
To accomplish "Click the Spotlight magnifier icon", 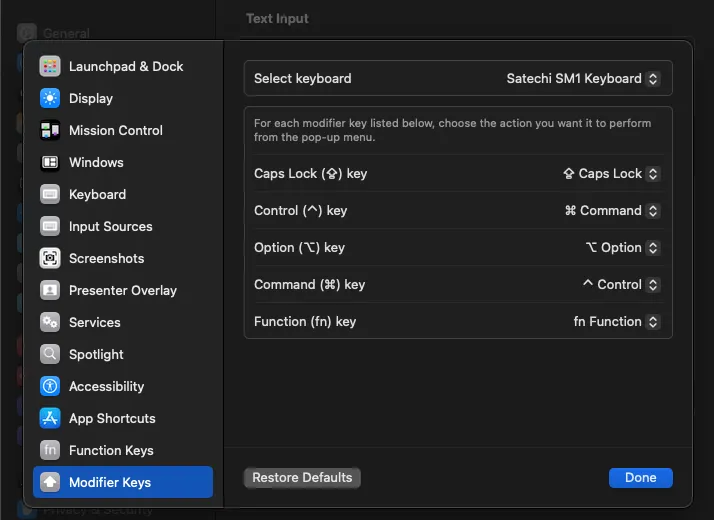I will click(50, 354).
